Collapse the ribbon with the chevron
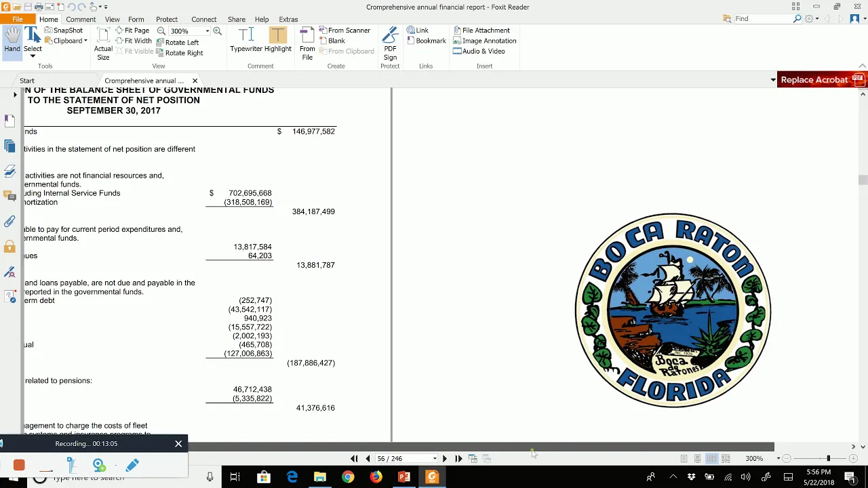This screenshot has width=868, height=488. click(x=862, y=66)
